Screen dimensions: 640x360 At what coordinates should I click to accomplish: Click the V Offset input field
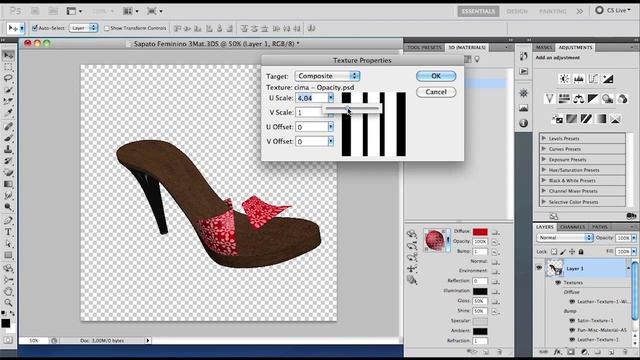click(x=312, y=141)
